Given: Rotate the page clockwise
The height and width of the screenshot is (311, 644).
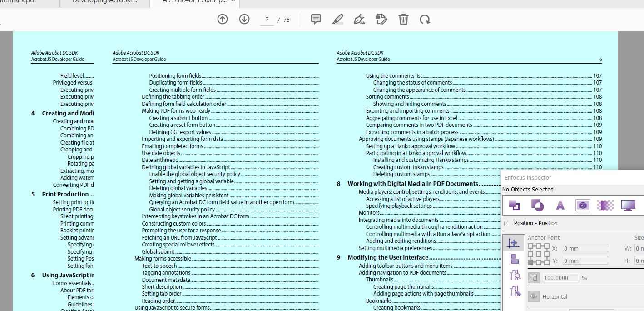Looking at the screenshot, I should (x=425, y=20).
